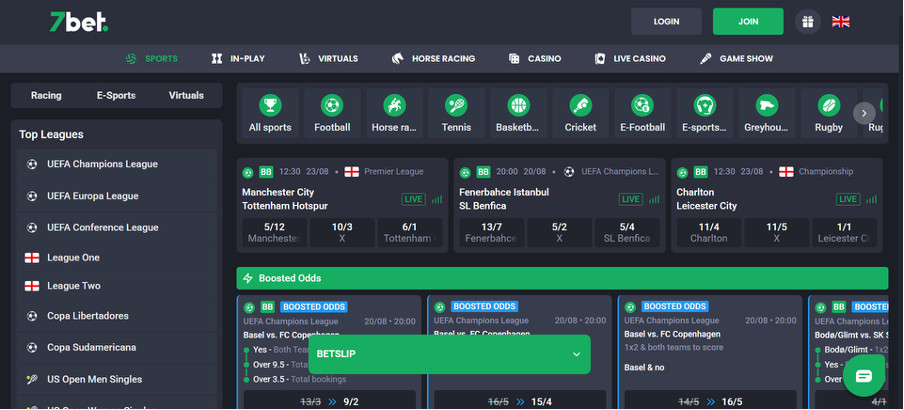Click the UK flag language selector
This screenshot has height=410, width=904.
(x=841, y=21)
